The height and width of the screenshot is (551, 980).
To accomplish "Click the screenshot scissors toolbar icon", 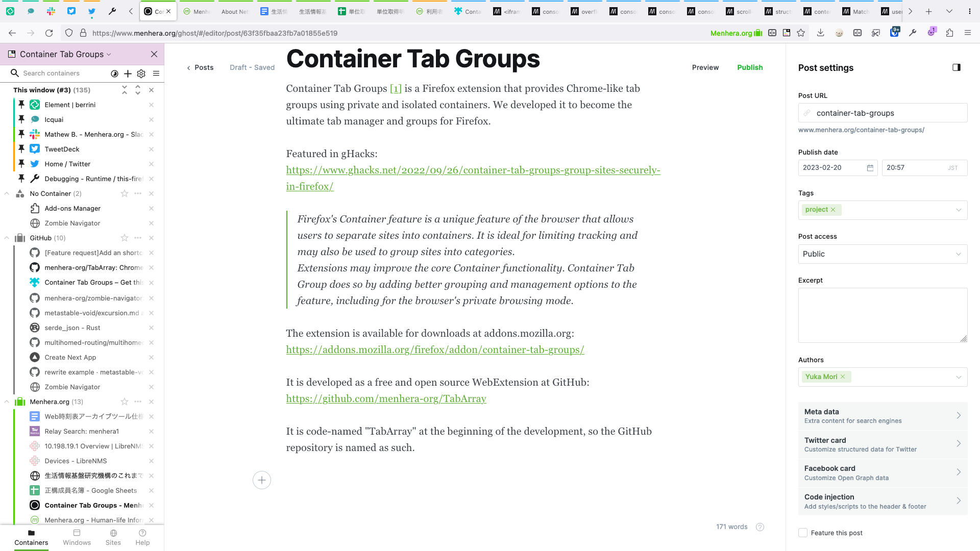I will tap(876, 33).
